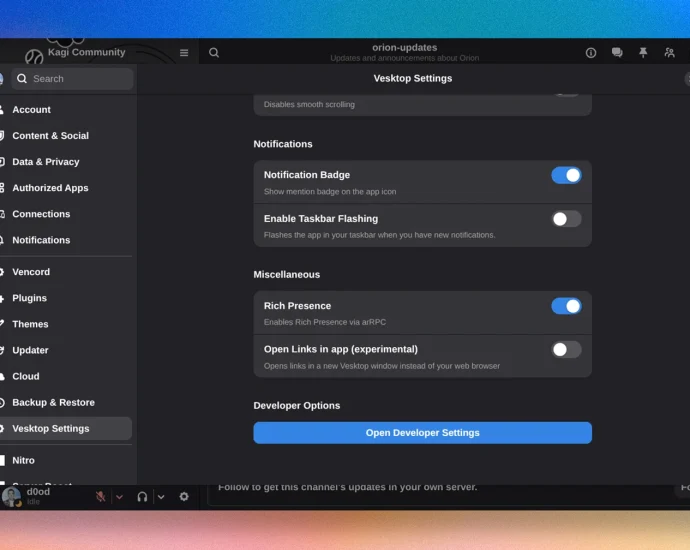Screen dimensions: 690x550
Task: Open the Account settings section
Action: (x=66, y=110)
